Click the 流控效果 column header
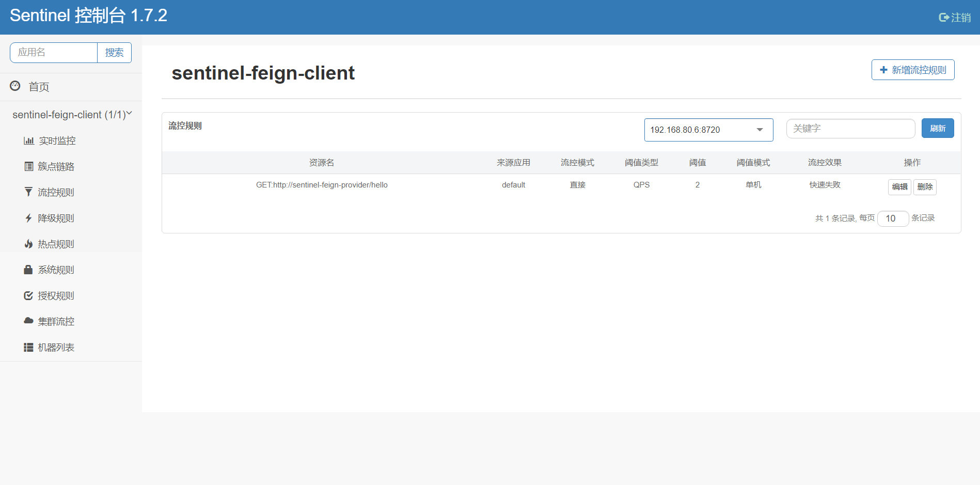This screenshot has width=980, height=485. point(825,163)
